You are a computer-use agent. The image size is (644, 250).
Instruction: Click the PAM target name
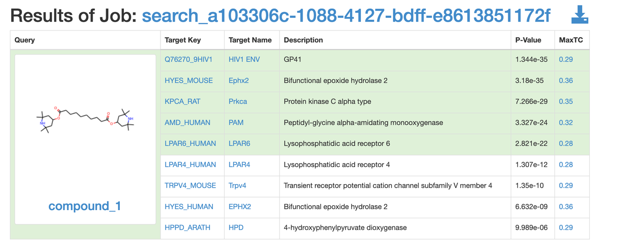236,123
